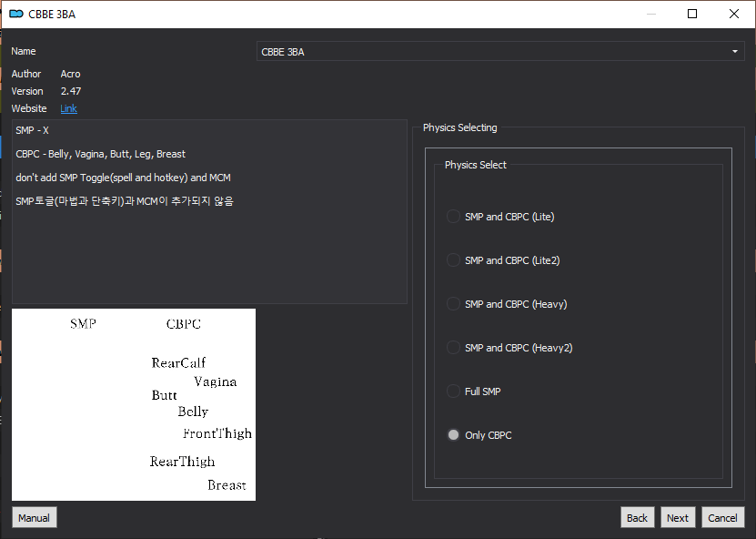Click the Physics Selecting section heading
Screen dimensions: 756x539
(460, 127)
